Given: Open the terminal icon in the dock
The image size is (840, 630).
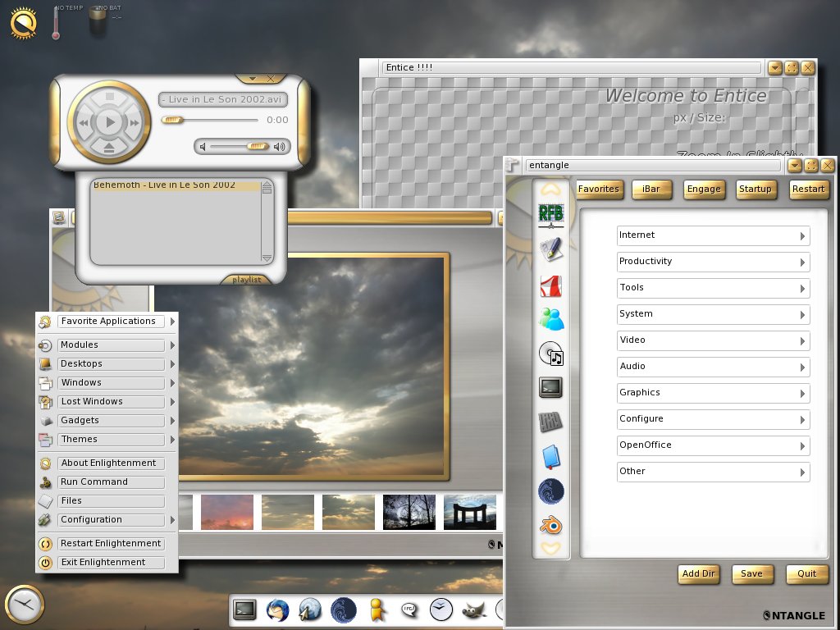Looking at the screenshot, I should pyautogui.click(x=244, y=609).
